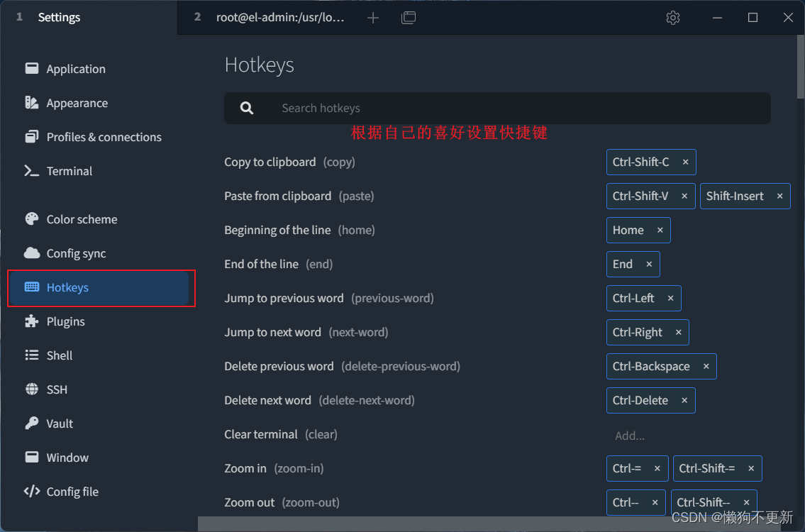Focus the Search hotkeys field
Image resolution: width=805 pixels, height=532 pixels.
(497, 108)
